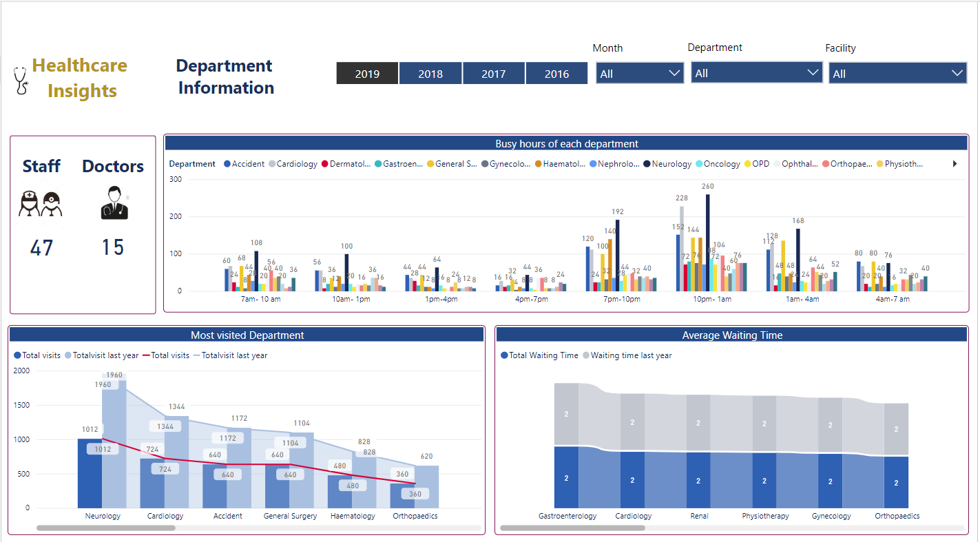
Task: Expand the busy hours legend arrow
Action: click(x=955, y=164)
